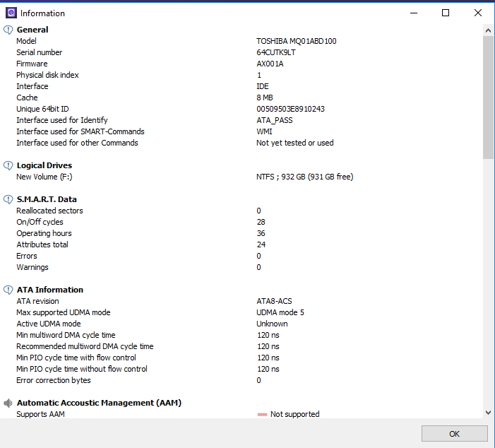Click serial number value 64CUTK9LT
Image resolution: width=495 pixels, height=448 pixels.
276,52
